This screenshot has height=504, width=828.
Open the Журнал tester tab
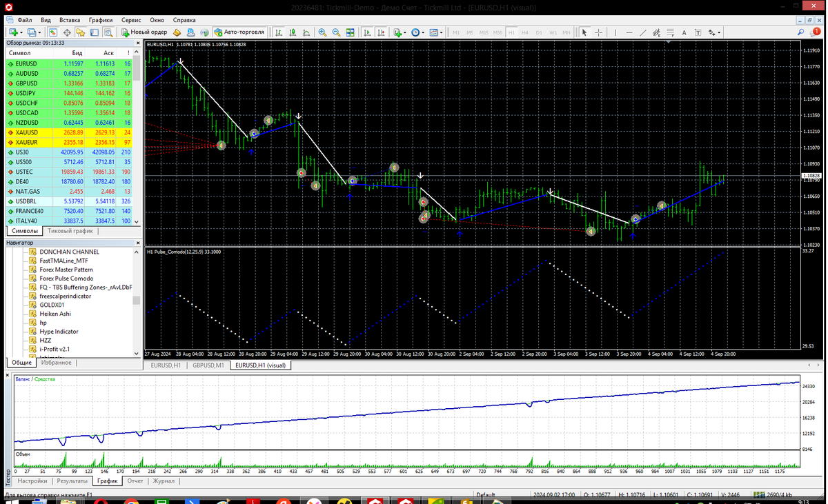pyautogui.click(x=164, y=481)
